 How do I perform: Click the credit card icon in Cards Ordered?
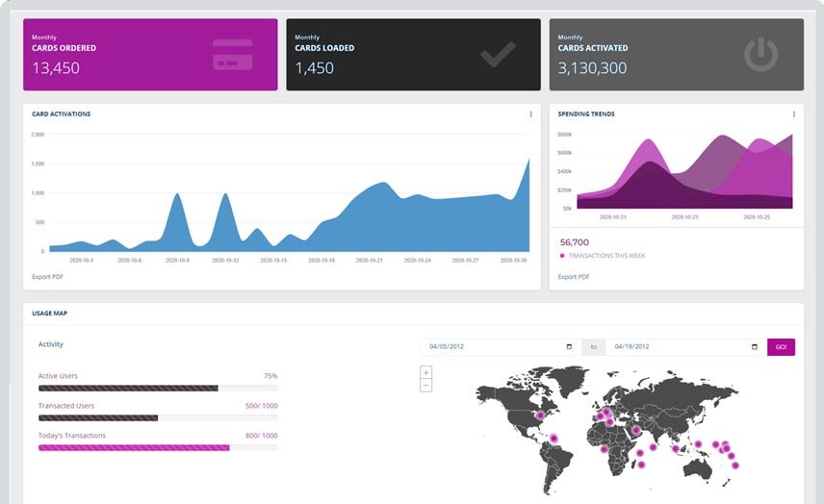tap(232, 55)
